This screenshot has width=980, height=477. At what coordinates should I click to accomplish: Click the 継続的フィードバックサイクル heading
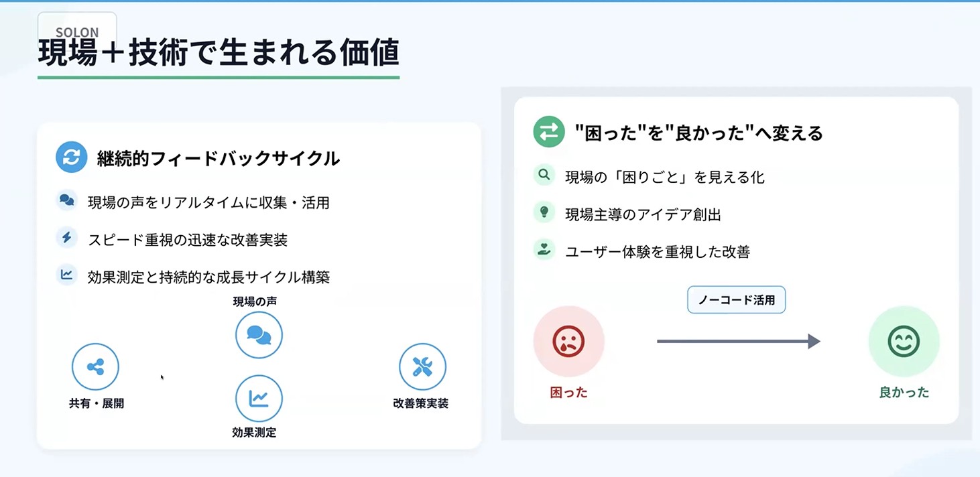(219, 158)
